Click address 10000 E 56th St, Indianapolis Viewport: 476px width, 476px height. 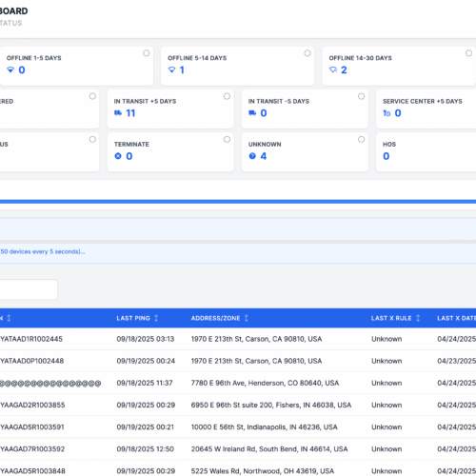pos(264,426)
